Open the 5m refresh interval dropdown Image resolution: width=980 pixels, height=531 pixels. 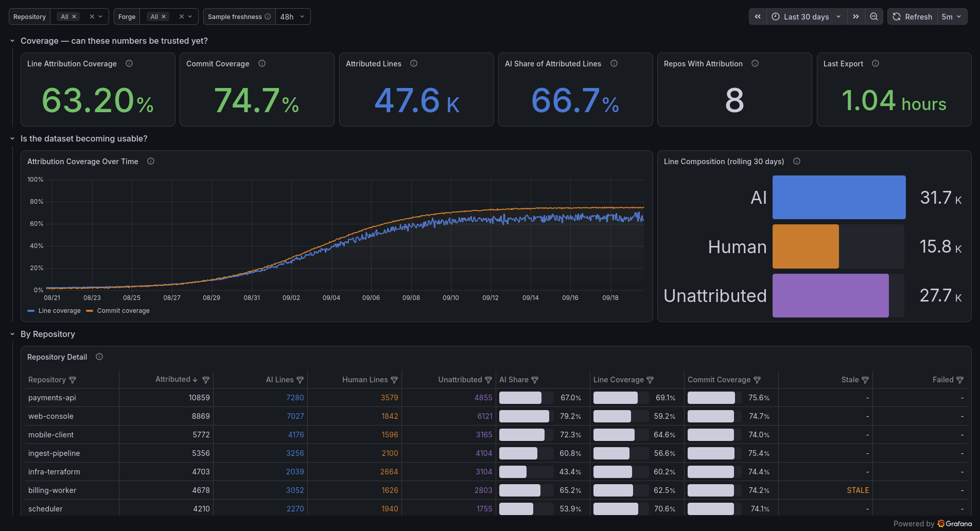coord(952,16)
